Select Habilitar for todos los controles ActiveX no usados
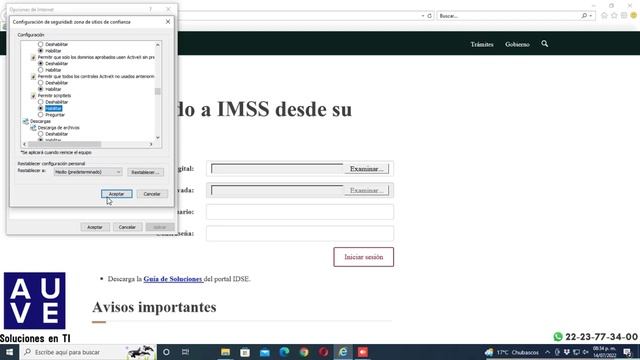Screen dimensions: 640x360 coord(40,89)
